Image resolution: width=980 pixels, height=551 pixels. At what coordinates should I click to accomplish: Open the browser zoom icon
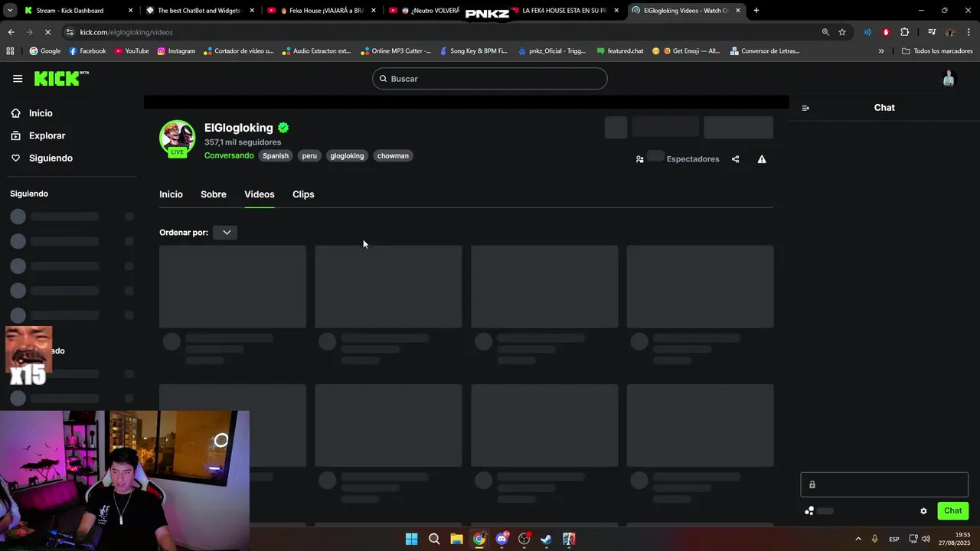(x=825, y=32)
